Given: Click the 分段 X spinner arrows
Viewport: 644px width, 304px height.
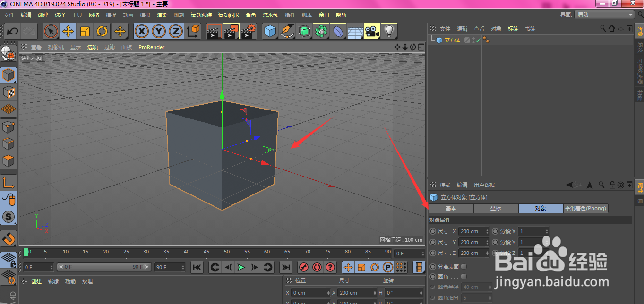Looking at the screenshot, I should tap(547, 231).
